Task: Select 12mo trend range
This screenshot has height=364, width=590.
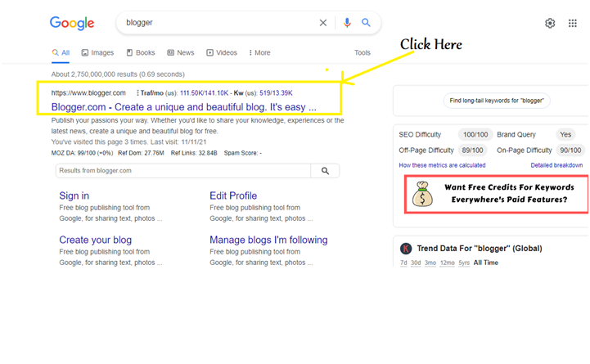Action: [x=447, y=263]
